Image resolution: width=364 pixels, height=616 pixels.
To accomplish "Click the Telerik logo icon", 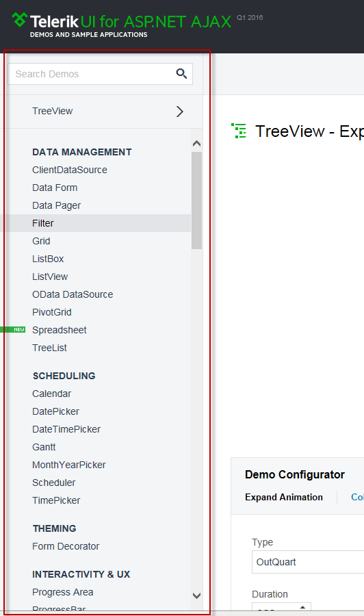I will (20, 19).
